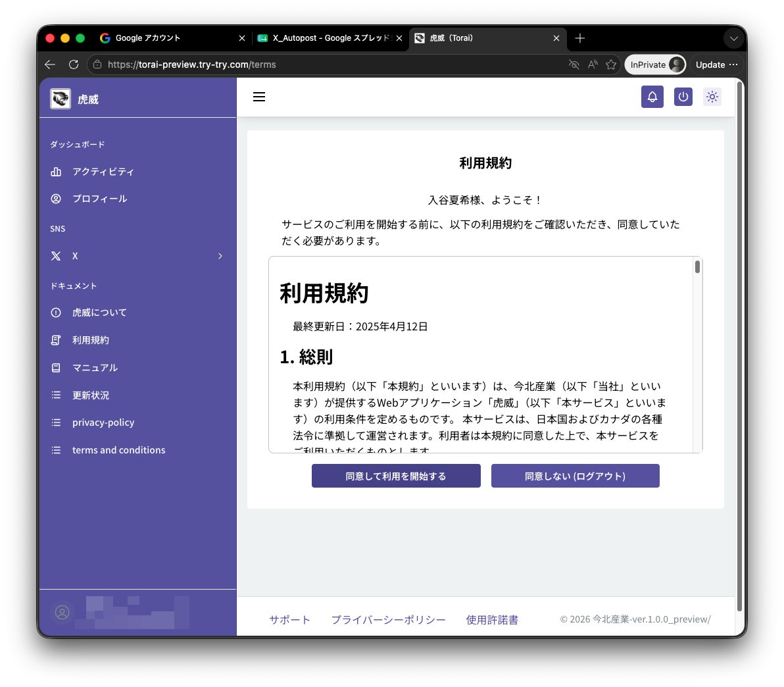
Task: Open a new browser tab plus icon
Action: (579, 38)
